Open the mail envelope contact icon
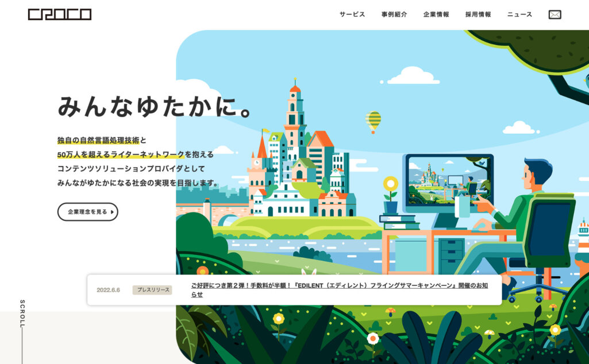The image size is (589, 364). 555,14
